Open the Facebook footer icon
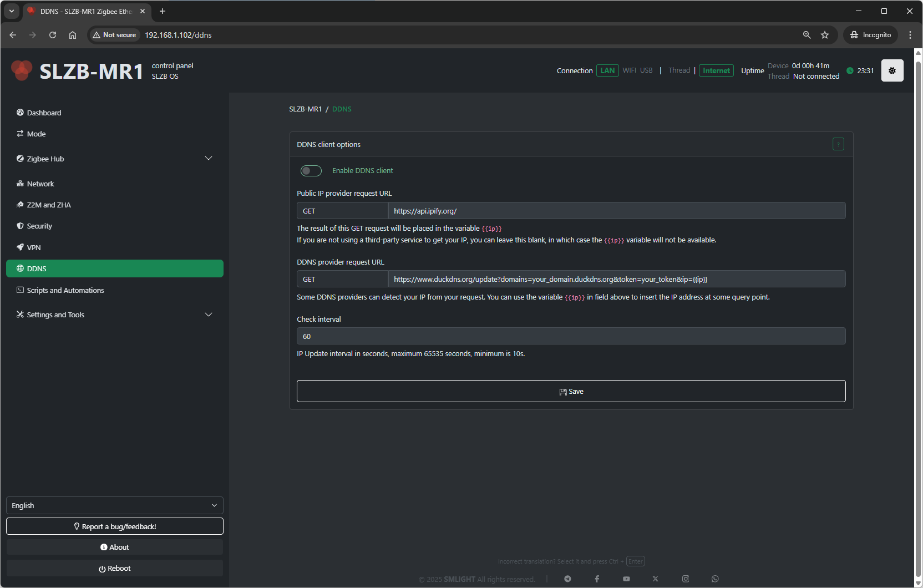The image size is (923, 588). [597, 579]
